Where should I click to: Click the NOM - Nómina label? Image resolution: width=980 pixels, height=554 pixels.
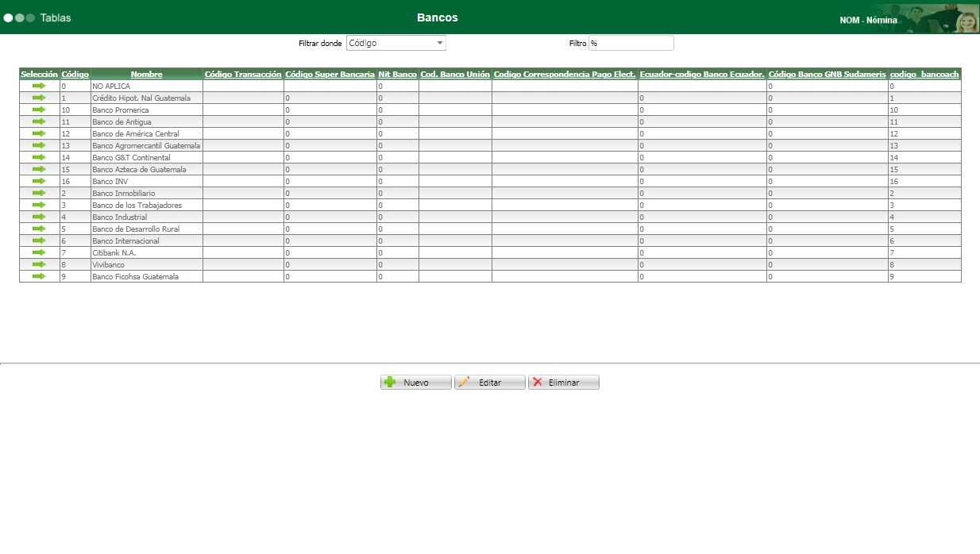click(869, 20)
